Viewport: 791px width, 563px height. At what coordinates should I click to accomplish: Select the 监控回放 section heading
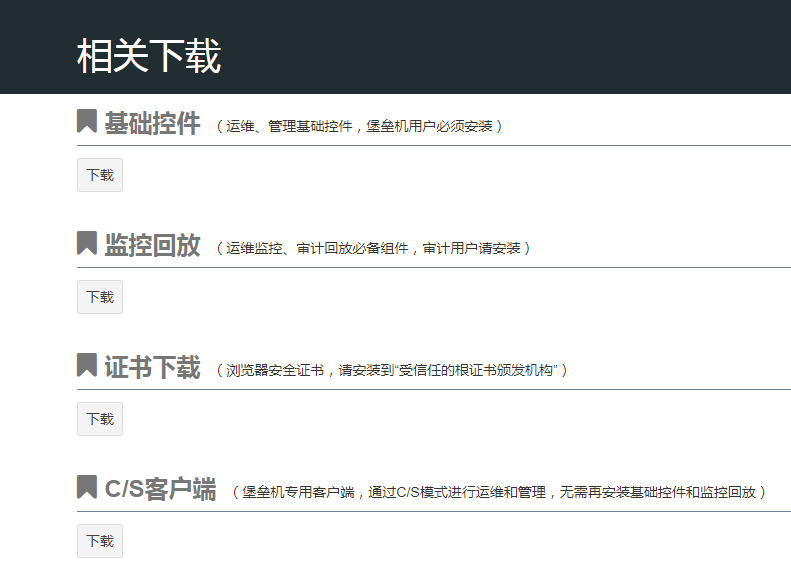(x=152, y=246)
